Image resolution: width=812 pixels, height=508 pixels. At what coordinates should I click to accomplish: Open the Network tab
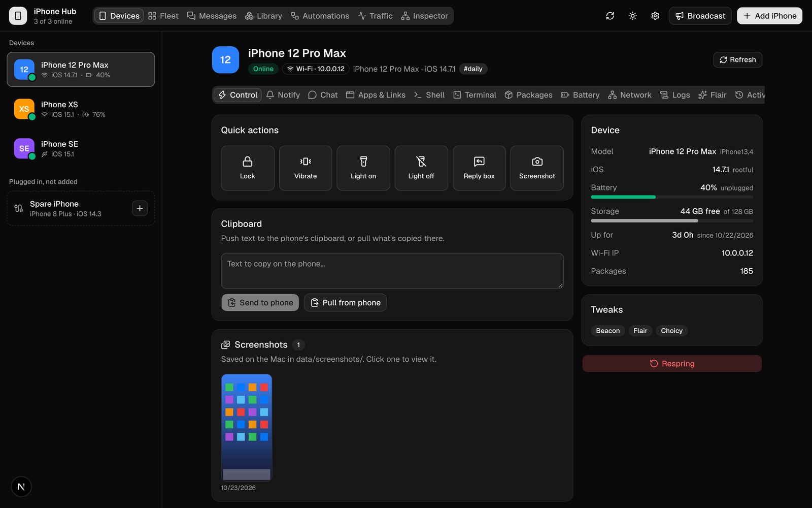pos(630,95)
